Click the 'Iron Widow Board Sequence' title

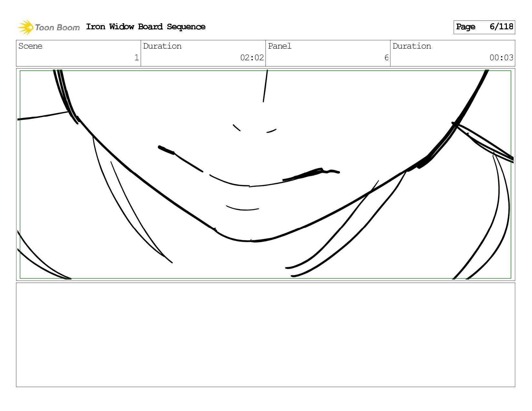(x=146, y=27)
